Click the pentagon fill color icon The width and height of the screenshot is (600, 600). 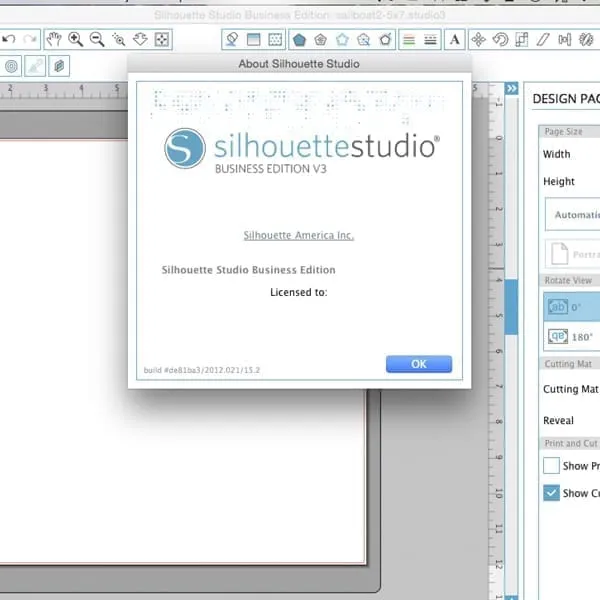coord(298,39)
